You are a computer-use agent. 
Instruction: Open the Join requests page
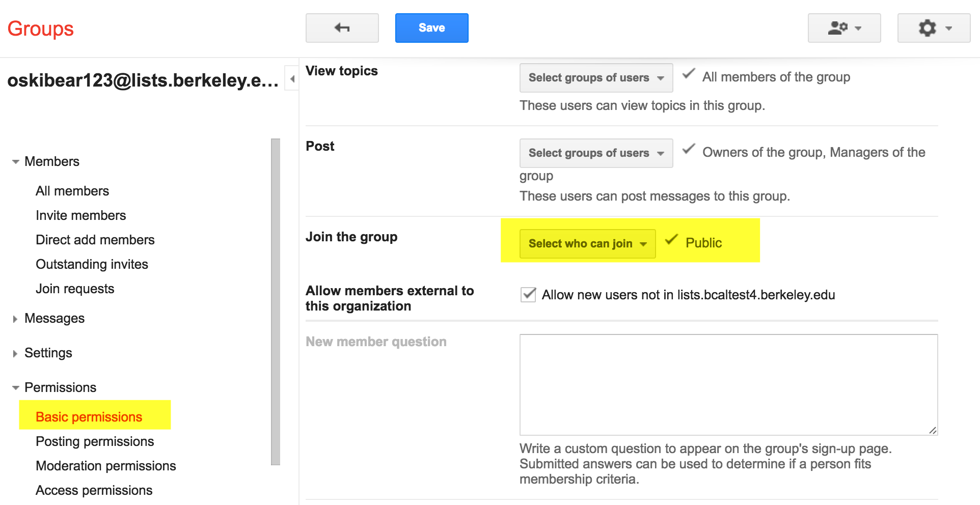[75, 288]
